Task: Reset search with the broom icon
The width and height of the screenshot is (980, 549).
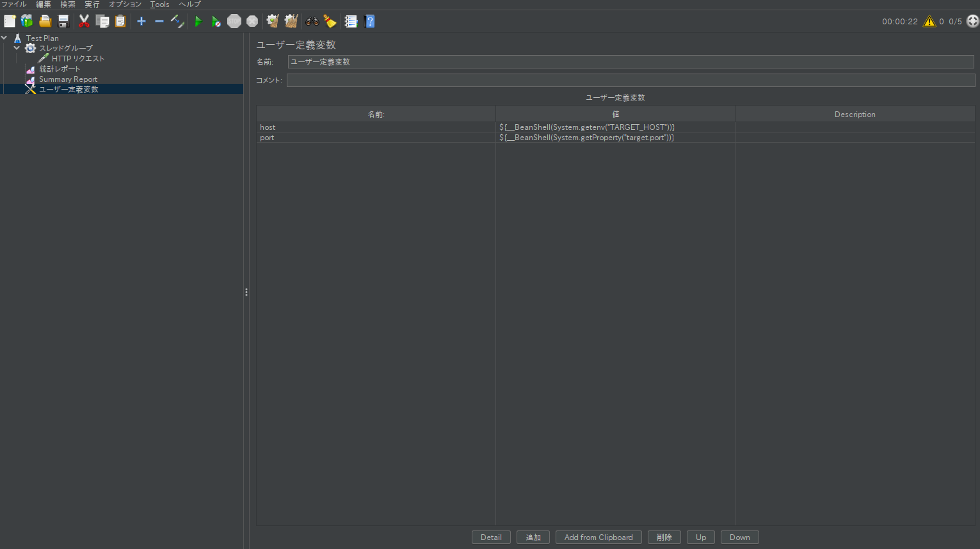Action: [x=330, y=21]
